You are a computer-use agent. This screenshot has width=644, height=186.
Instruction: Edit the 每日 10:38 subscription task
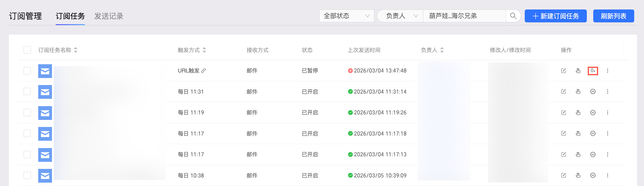pyautogui.click(x=564, y=175)
